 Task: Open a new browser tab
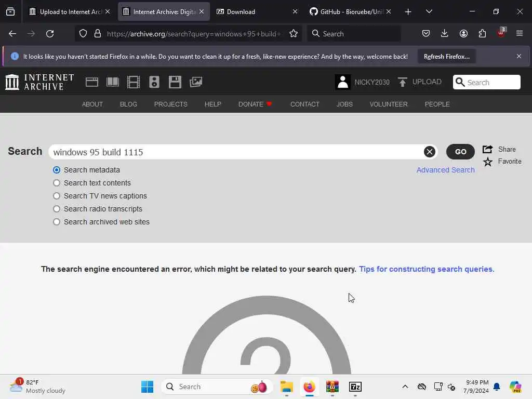(408, 12)
